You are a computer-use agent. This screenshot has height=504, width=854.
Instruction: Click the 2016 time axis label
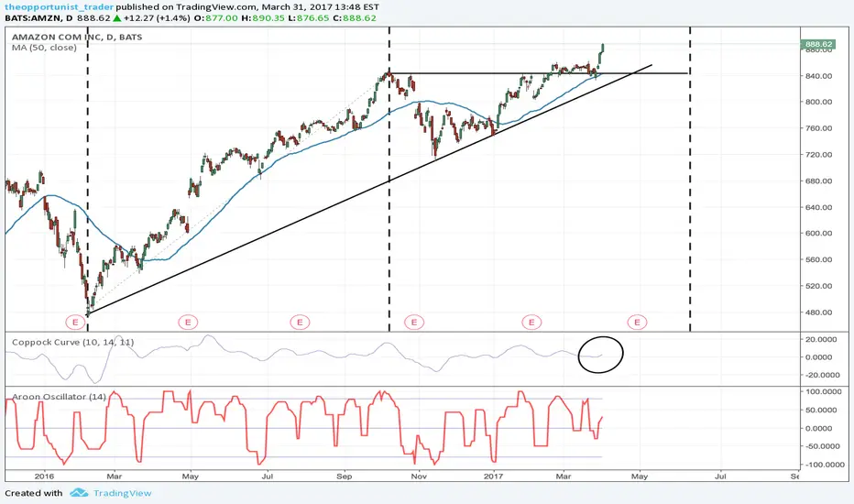[44, 477]
